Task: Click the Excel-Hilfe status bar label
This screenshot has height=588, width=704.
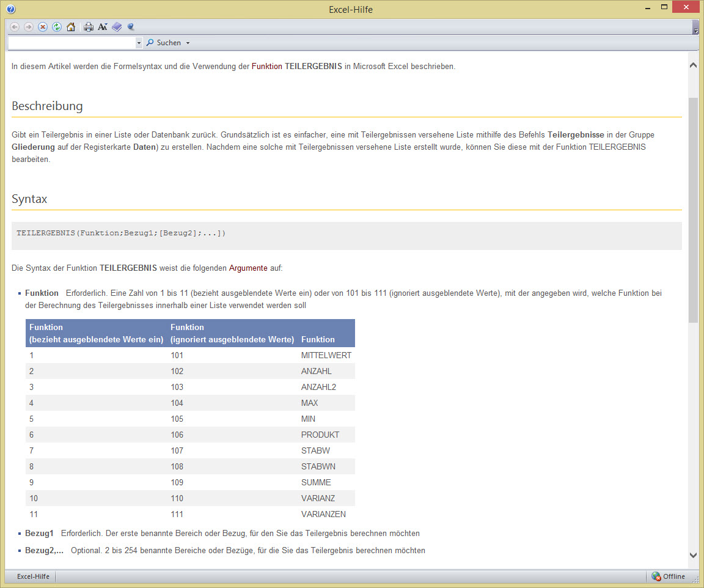Action: (x=33, y=576)
